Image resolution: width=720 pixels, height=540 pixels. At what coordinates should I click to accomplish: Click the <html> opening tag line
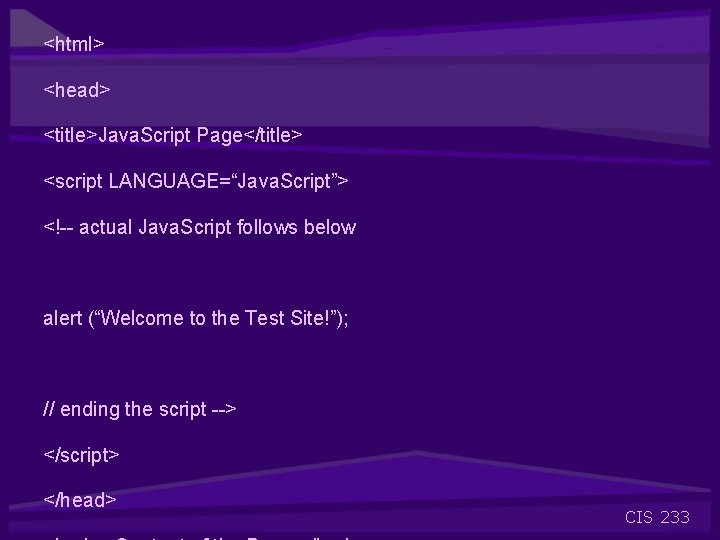[x=74, y=44]
